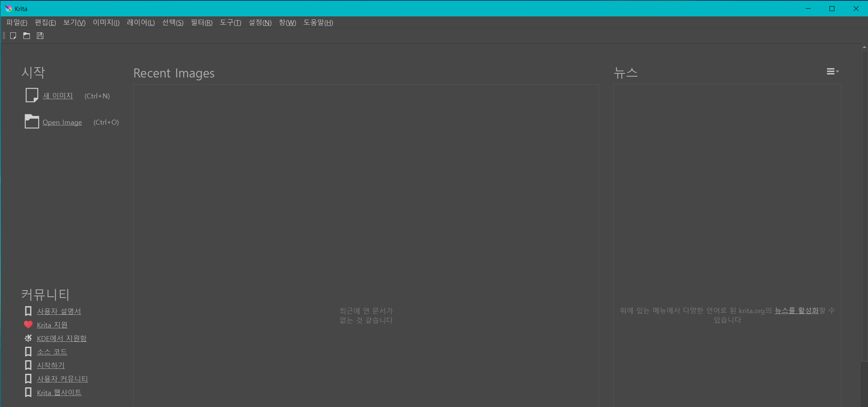The image size is (868, 407).
Task: Open the KDE에서 지원함 link
Action: click(x=62, y=338)
